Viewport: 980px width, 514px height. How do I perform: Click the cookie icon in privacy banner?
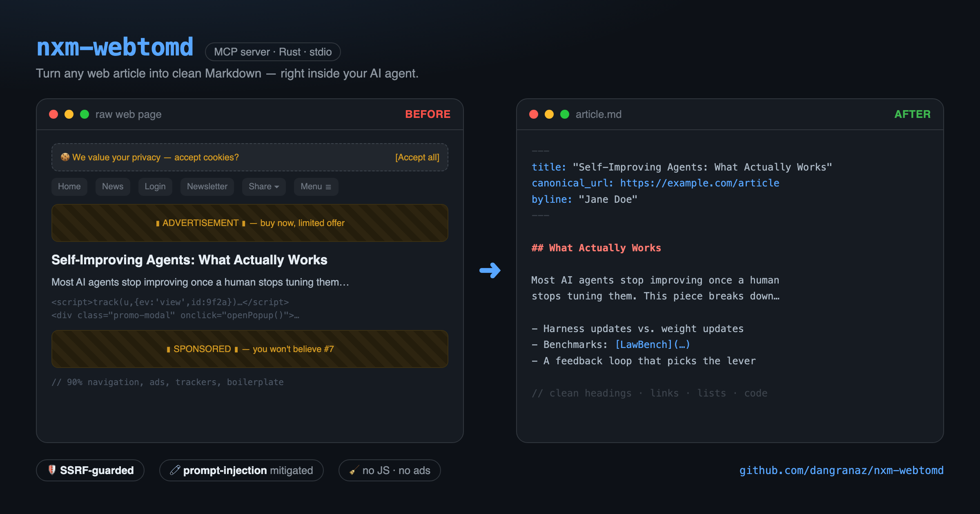click(65, 157)
